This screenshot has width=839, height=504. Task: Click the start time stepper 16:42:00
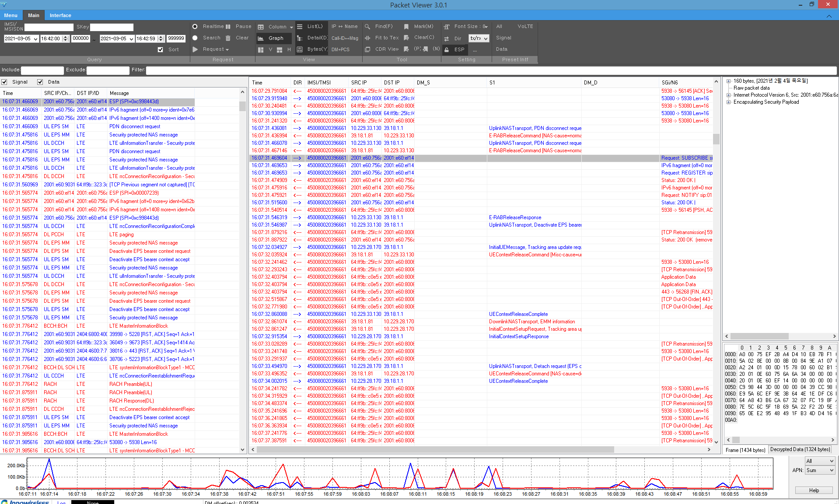(x=66, y=38)
